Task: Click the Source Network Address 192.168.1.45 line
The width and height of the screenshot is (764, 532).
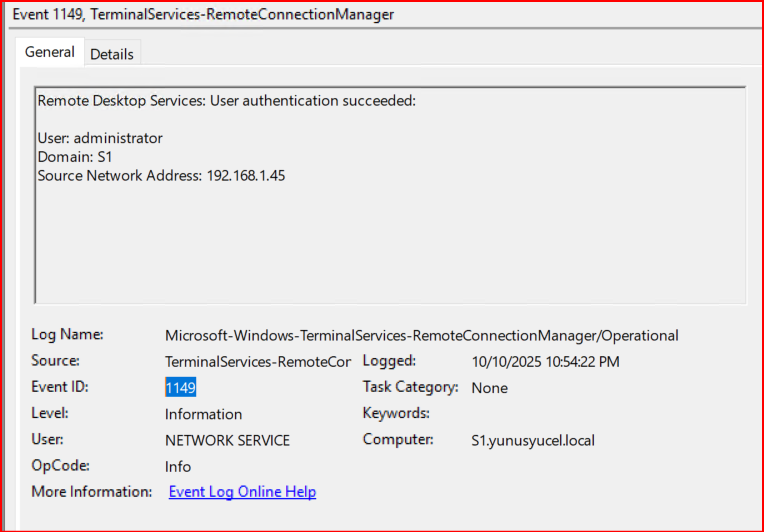Action: pos(161,176)
